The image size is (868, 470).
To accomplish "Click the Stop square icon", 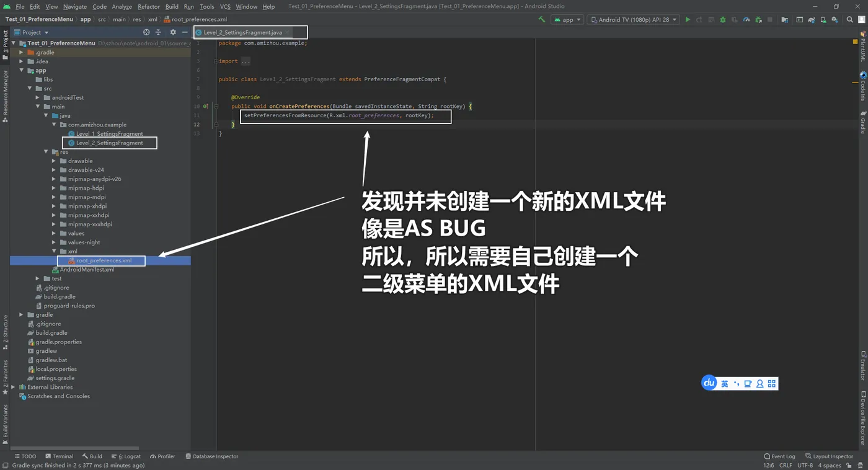I will 769,20.
